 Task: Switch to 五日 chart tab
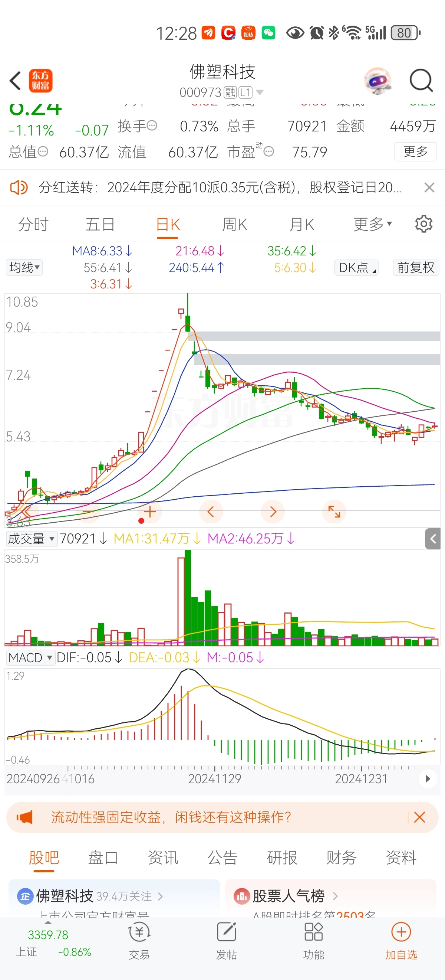coord(100,225)
